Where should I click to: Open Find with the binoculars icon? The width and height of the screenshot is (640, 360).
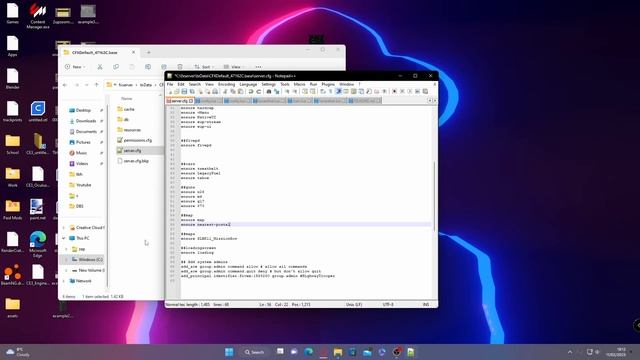(269, 91)
